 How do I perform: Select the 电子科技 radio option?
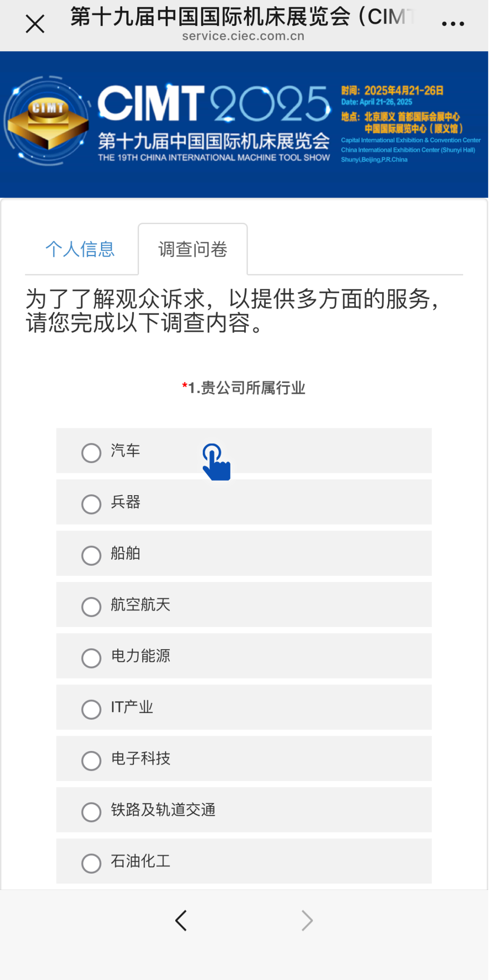tap(244, 758)
